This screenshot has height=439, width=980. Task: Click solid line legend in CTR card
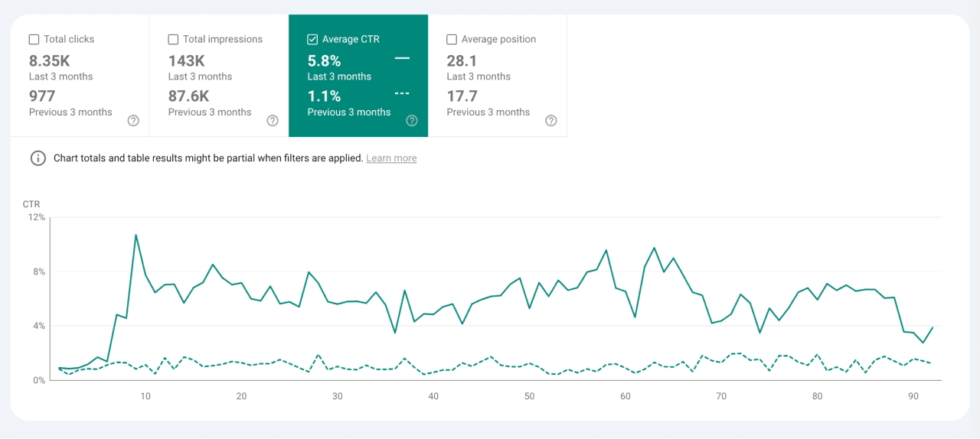[402, 58]
